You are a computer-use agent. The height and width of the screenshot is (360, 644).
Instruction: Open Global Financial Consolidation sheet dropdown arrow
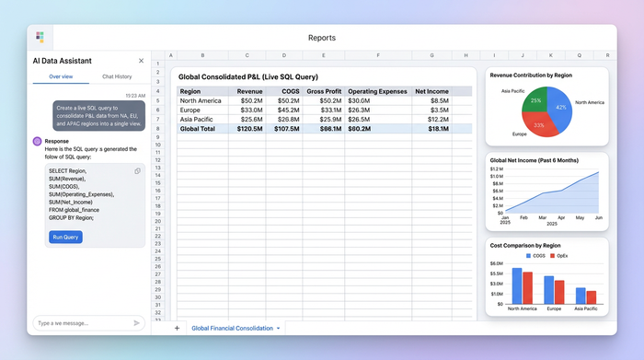(x=279, y=329)
